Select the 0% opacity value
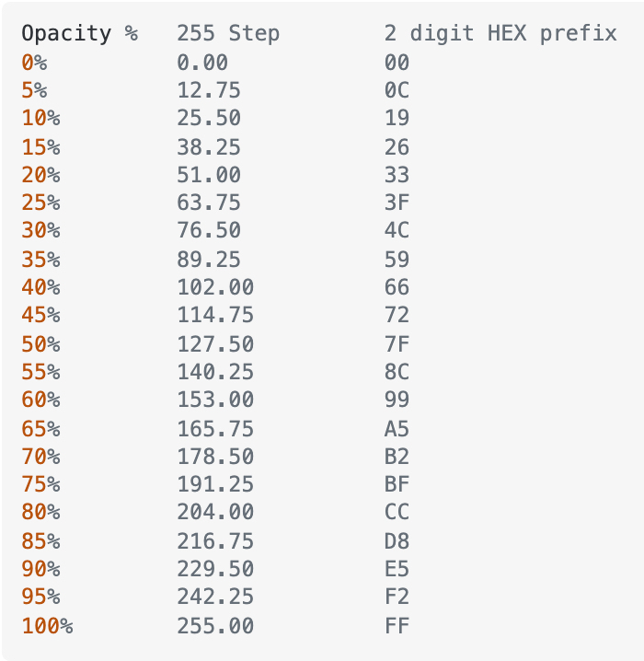Viewport: 644px width, 661px height. pos(34,63)
